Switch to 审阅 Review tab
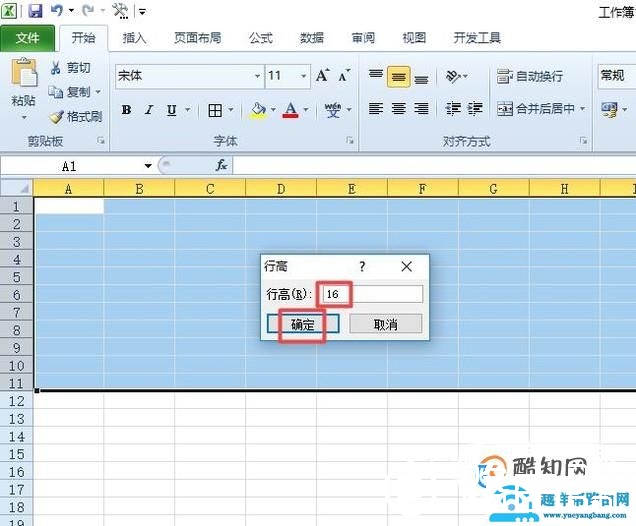This screenshot has width=636, height=526. tap(363, 38)
